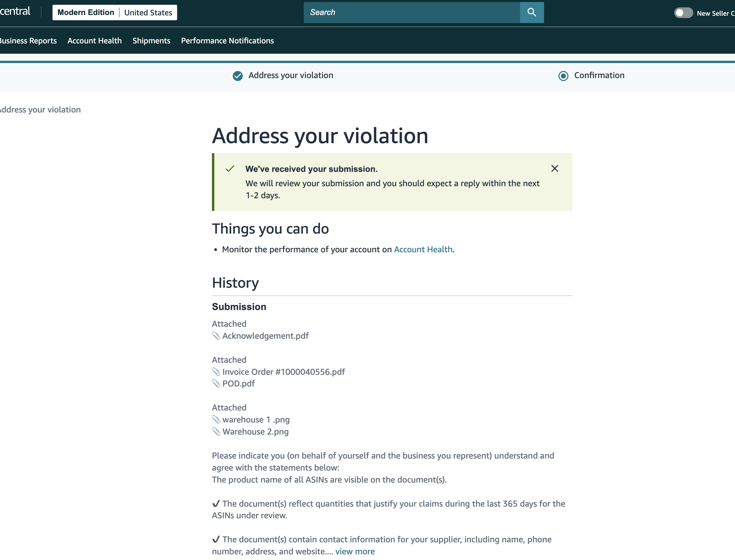Screen dimensions: 735x560
Task: Click the view more link
Action: tap(355, 551)
